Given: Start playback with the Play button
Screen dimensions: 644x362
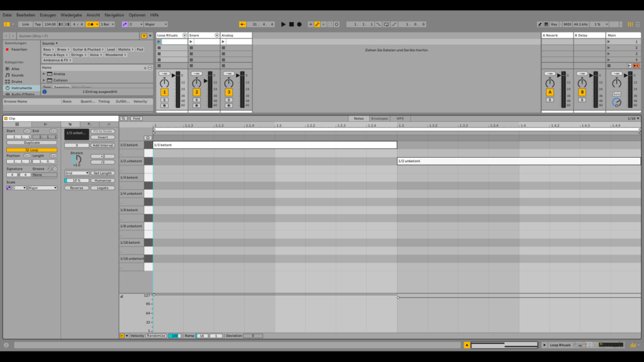Looking at the screenshot, I should click(x=283, y=25).
